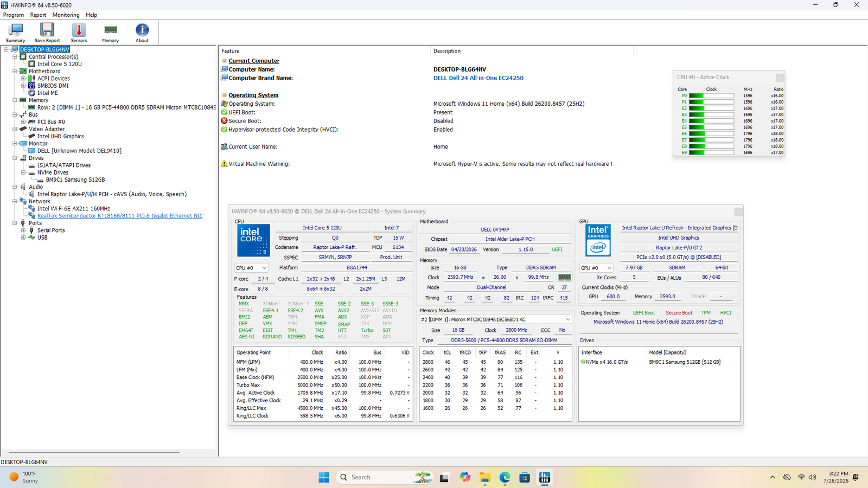Select the (S)ATA/ATAPI Drives tree item
The width and height of the screenshot is (868, 488).
(x=64, y=165)
